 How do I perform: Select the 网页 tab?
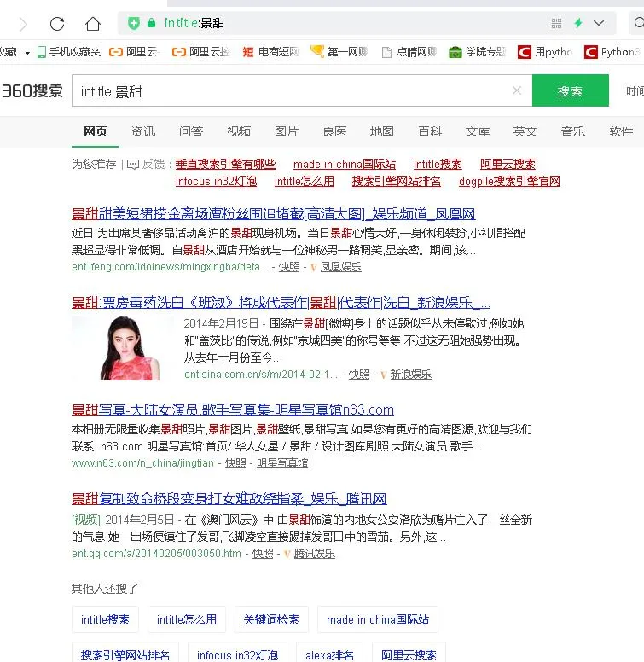96,131
